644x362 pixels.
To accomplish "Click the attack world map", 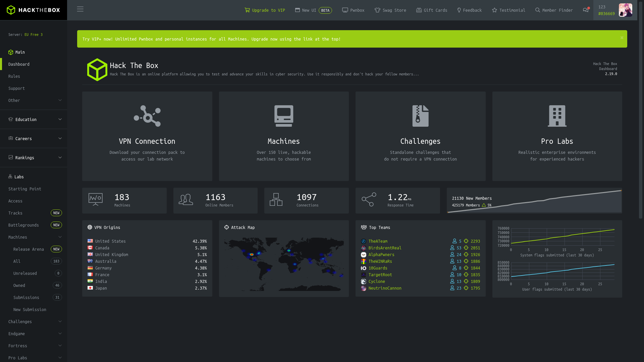I will click(284, 264).
